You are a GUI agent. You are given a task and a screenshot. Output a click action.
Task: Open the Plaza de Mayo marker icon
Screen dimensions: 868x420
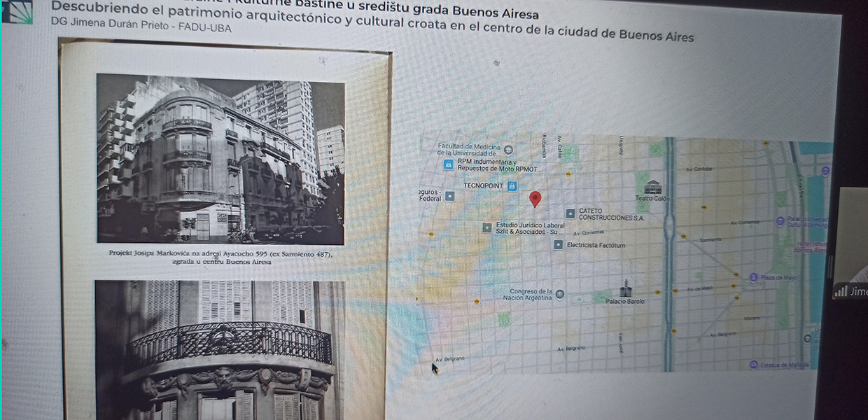(x=753, y=278)
